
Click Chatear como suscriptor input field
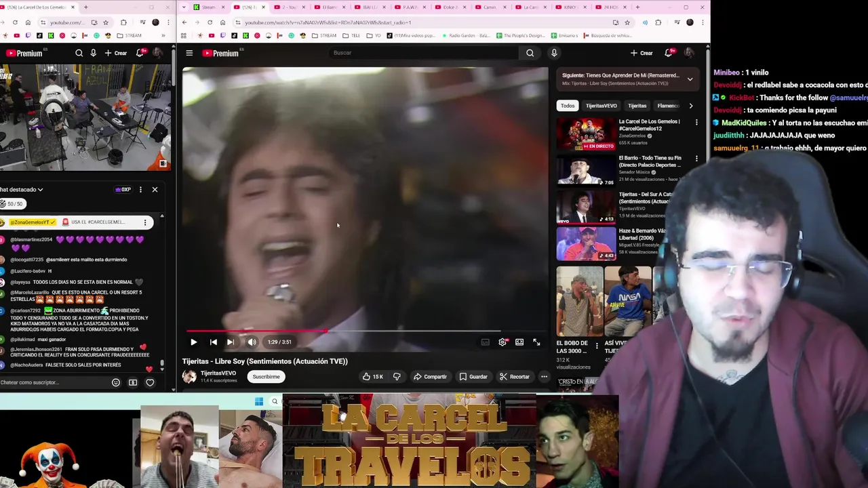[x=53, y=382]
